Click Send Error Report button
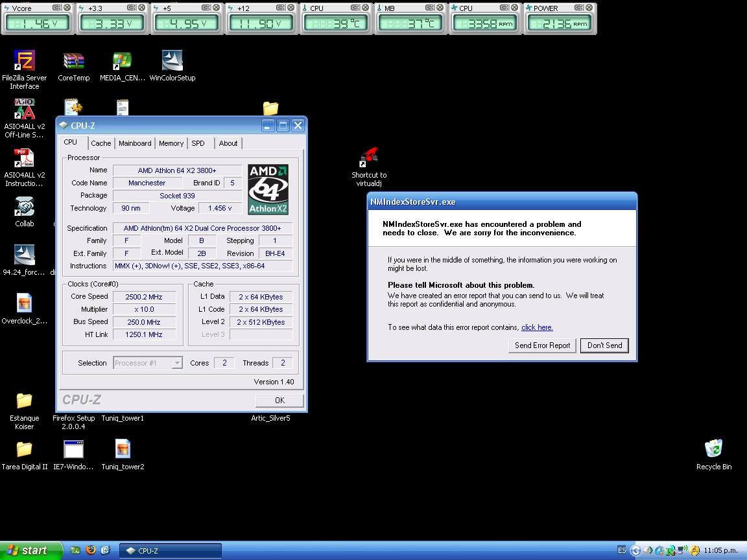Image resolution: width=747 pixels, height=560 pixels. click(542, 345)
